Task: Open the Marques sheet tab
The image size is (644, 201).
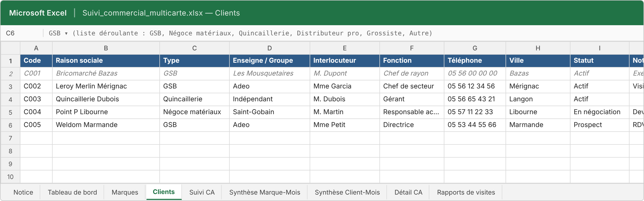Action: [x=125, y=192]
